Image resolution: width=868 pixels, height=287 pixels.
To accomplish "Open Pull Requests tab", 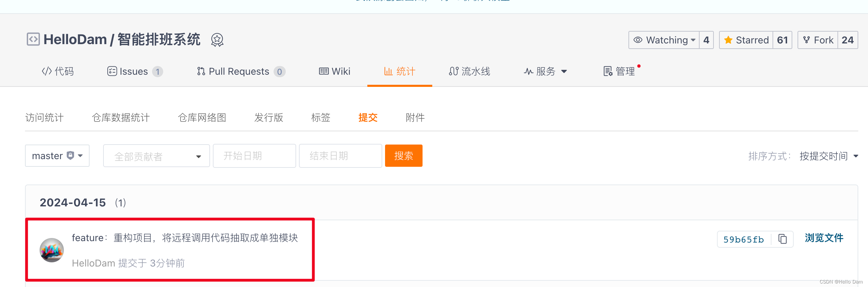I will tap(241, 71).
